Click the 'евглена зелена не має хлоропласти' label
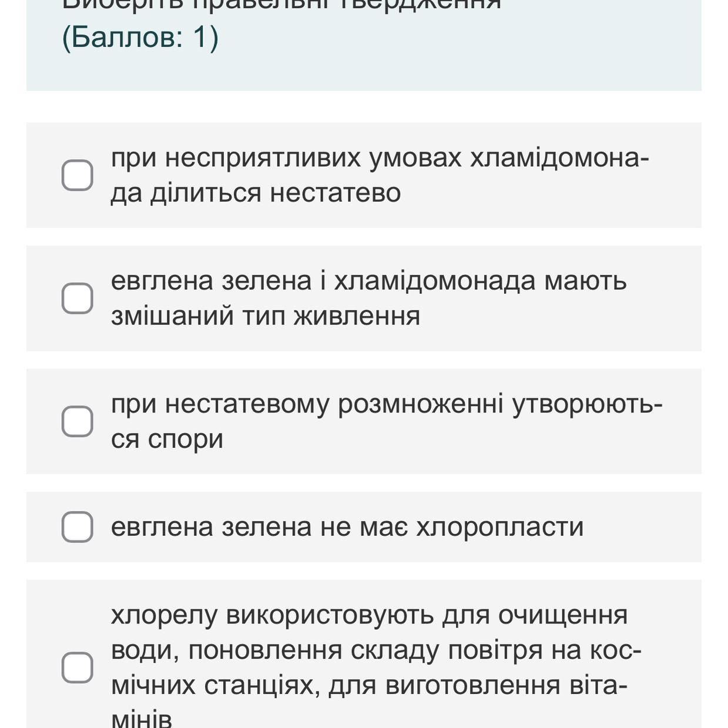 pyautogui.click(x=347, y=526)
